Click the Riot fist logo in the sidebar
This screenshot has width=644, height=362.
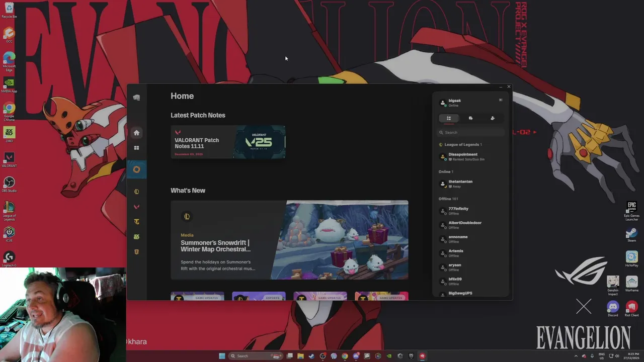click(136, 98)
